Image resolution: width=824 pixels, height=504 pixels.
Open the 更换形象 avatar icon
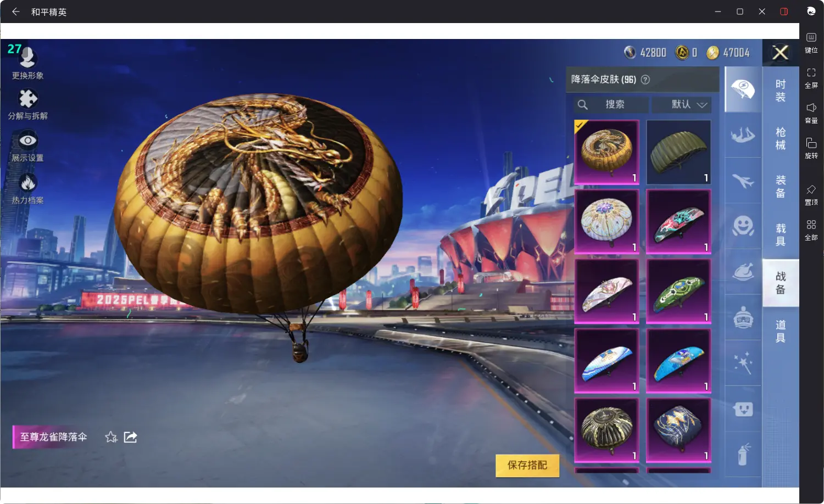(x=27, y=58)
